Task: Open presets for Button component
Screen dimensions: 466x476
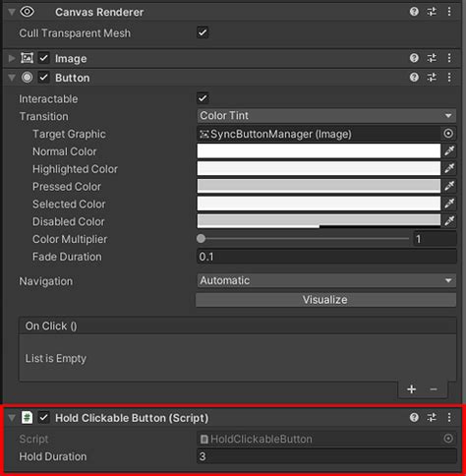Action: [432, 78]
